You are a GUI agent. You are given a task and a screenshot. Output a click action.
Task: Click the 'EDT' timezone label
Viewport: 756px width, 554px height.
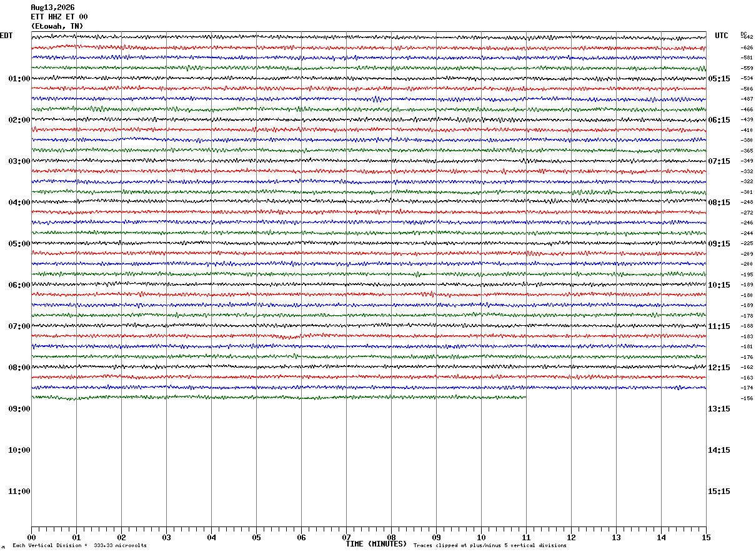click(6, 36)
